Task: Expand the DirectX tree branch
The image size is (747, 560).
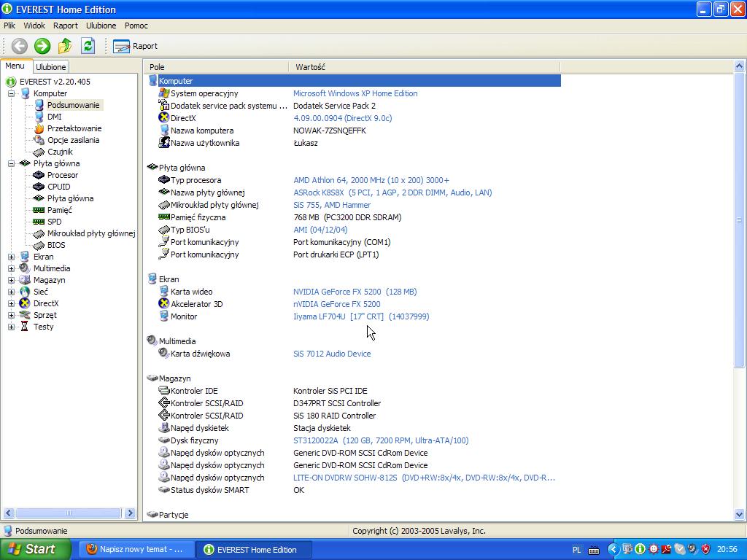Action: (11, 303)
